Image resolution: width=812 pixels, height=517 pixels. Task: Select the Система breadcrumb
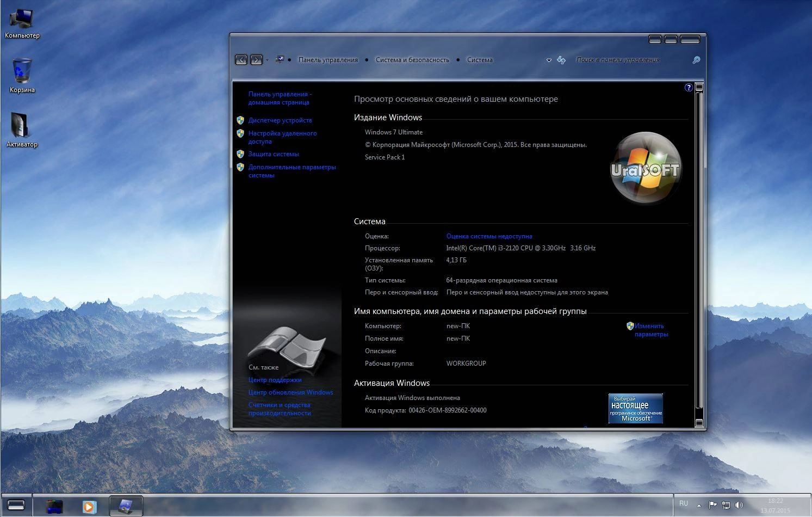480,60
